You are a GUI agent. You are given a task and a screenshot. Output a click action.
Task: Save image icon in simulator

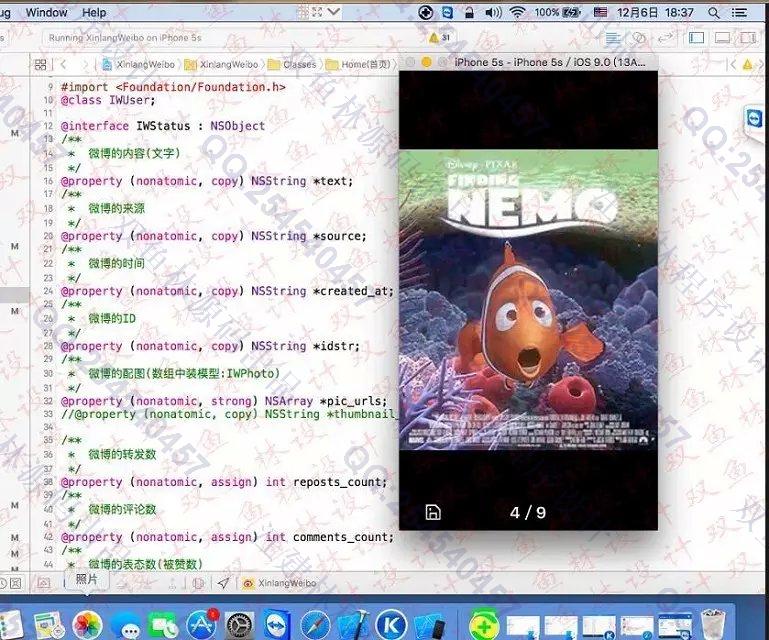click(433, 512)
